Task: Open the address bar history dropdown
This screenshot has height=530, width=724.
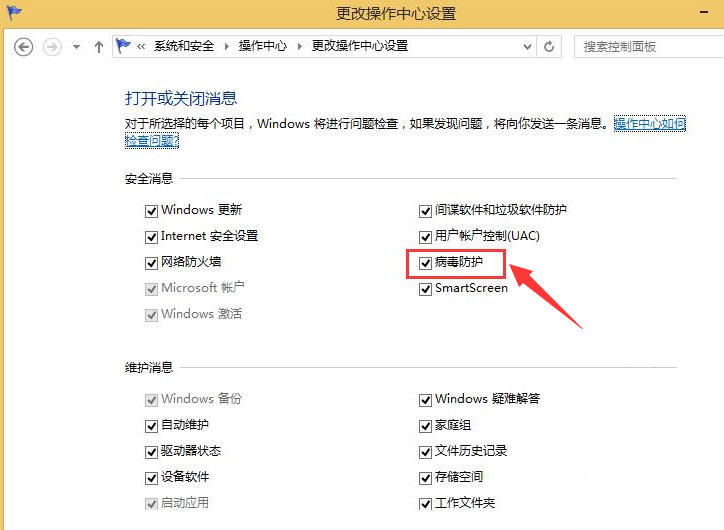Action: 527,47
